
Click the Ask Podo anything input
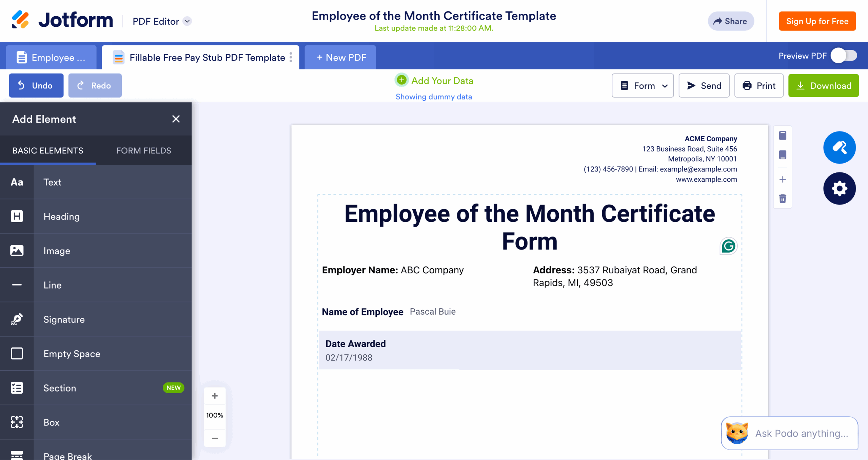[789, 433]
